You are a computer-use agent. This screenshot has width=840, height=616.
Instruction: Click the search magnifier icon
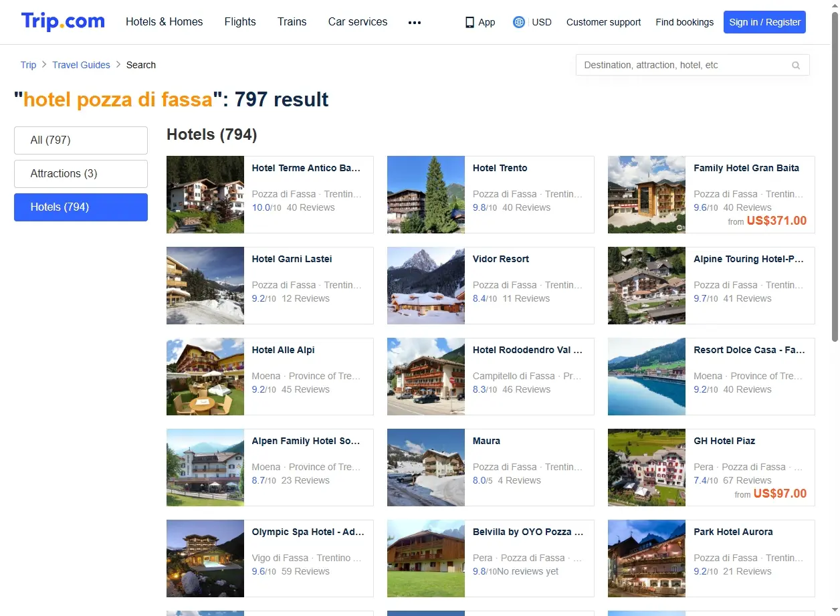pyautogui.click(x=796, y=65)
